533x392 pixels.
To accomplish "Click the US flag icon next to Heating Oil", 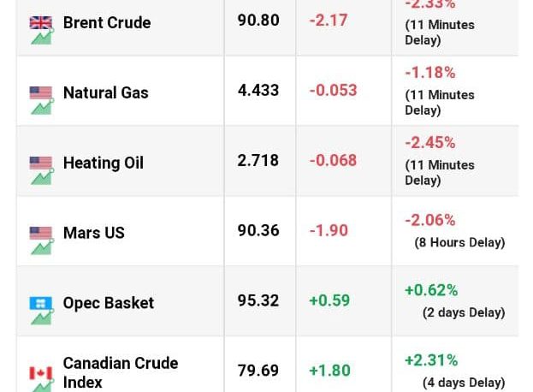I will coord(41,163).
